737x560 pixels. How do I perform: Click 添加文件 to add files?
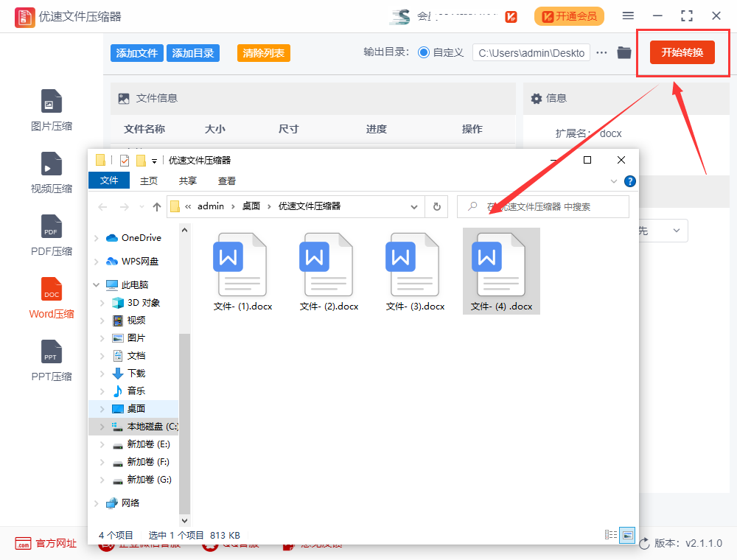pos(137,53)
